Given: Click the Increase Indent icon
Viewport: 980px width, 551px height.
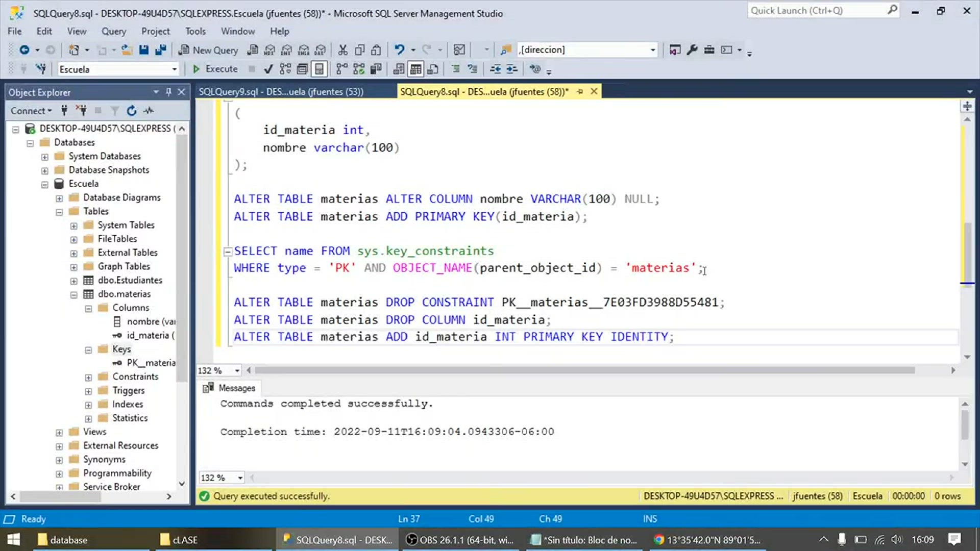Looking at the screenshot, I should (512, 69).
